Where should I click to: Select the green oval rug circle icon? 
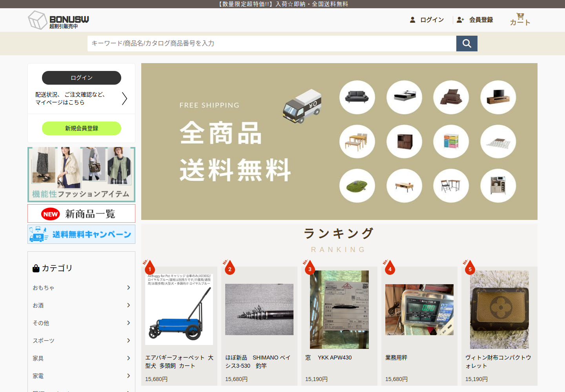[357, 186]
